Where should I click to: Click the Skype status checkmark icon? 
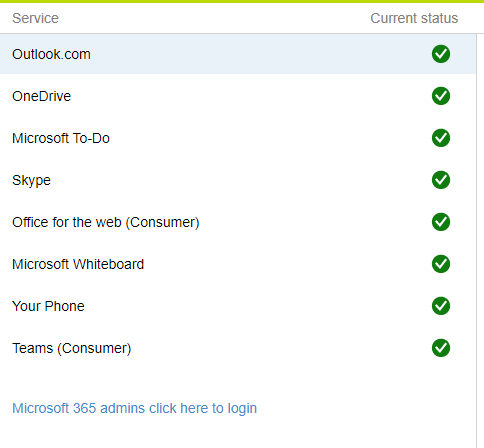coord(441,180)
